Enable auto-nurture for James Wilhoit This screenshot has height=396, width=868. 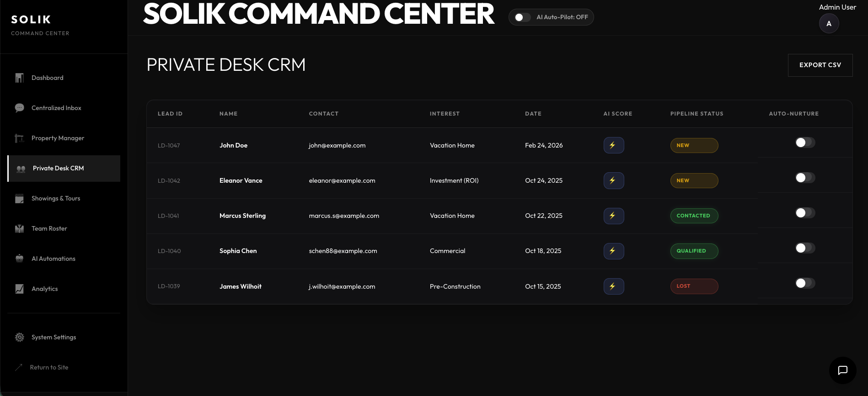(x=805, y=283)
